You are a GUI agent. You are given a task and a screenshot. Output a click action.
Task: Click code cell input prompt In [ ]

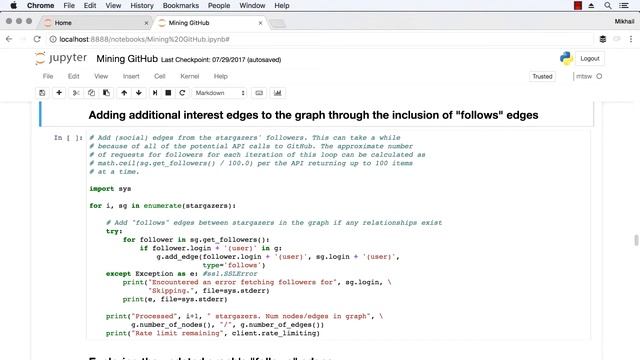68,138
